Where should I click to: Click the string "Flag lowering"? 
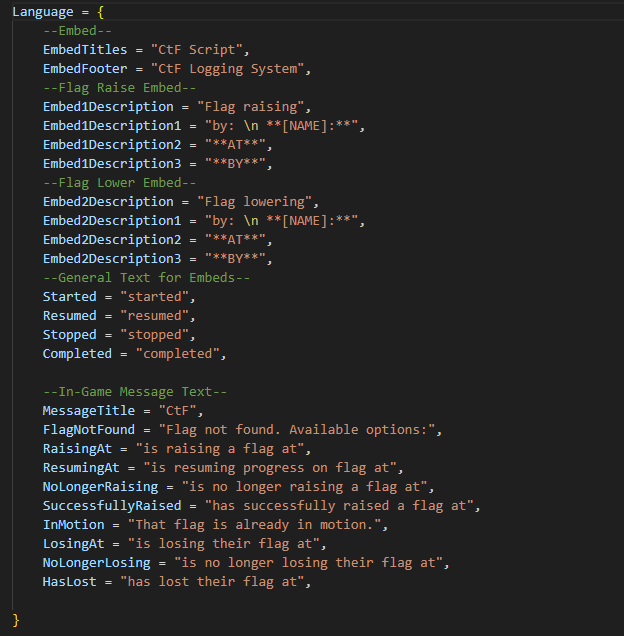(x=255, y=202)
